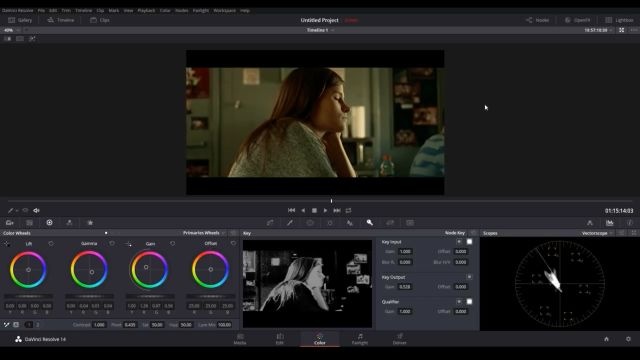Image resolution: width=640 pixels, height=360 pixels.
Task: Select the Key palette icon
Action: [369, 222]
